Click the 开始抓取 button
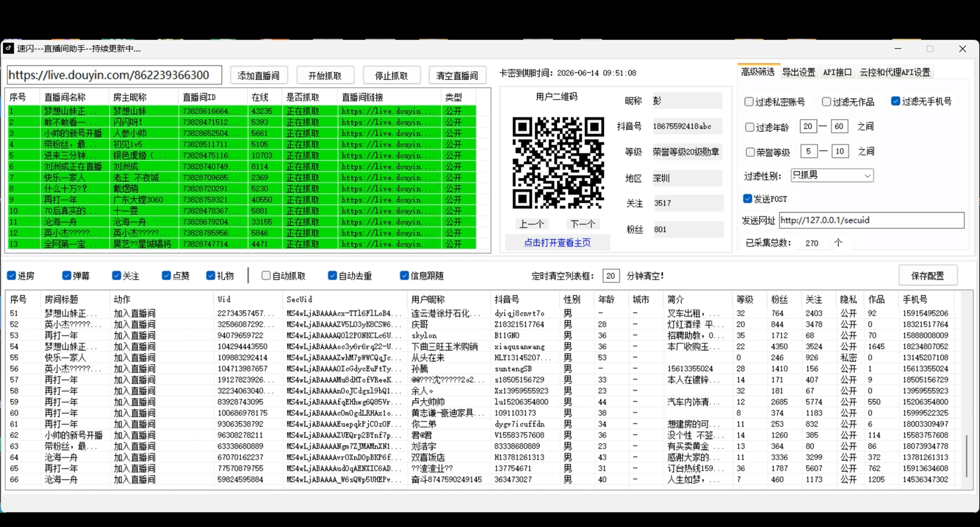The width and height of the screenshot is (980, 527). tap(325, 75)
